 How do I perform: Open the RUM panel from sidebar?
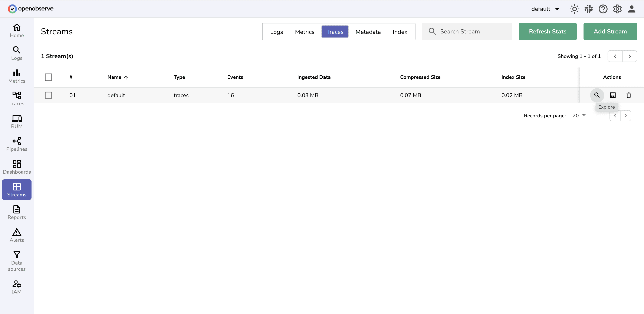16,121
